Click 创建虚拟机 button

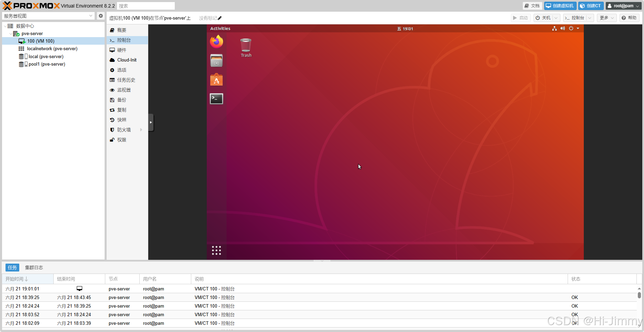point(560,6)
